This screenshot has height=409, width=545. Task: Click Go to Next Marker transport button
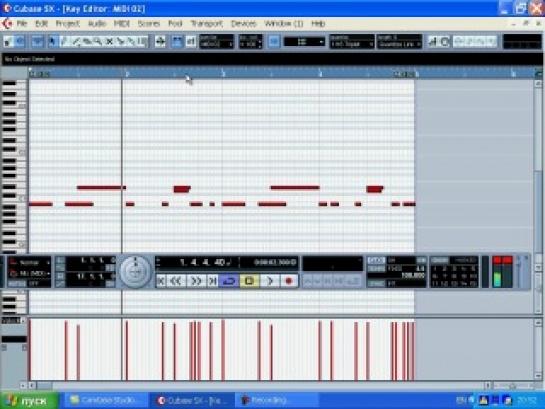[x=212, y=281]
